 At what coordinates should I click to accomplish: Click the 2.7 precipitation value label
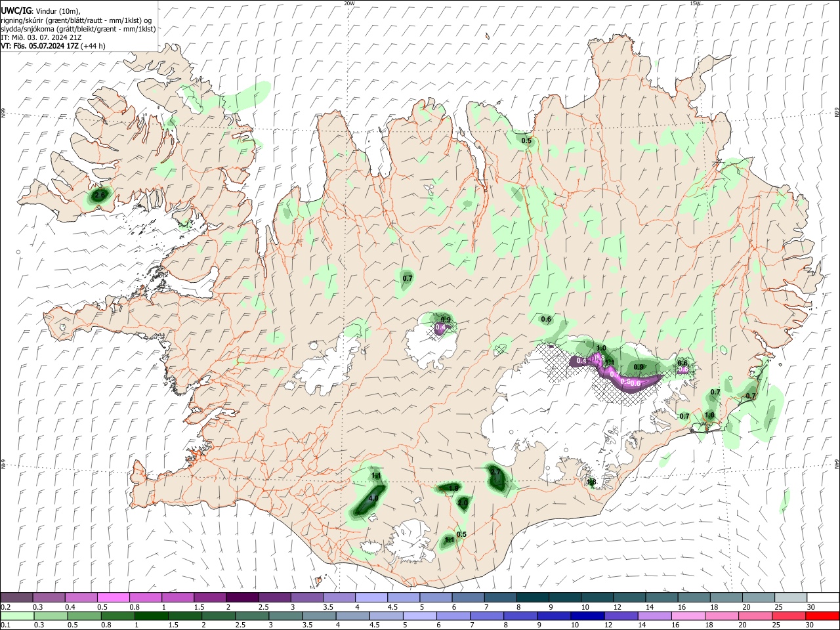tap(495, 472)
